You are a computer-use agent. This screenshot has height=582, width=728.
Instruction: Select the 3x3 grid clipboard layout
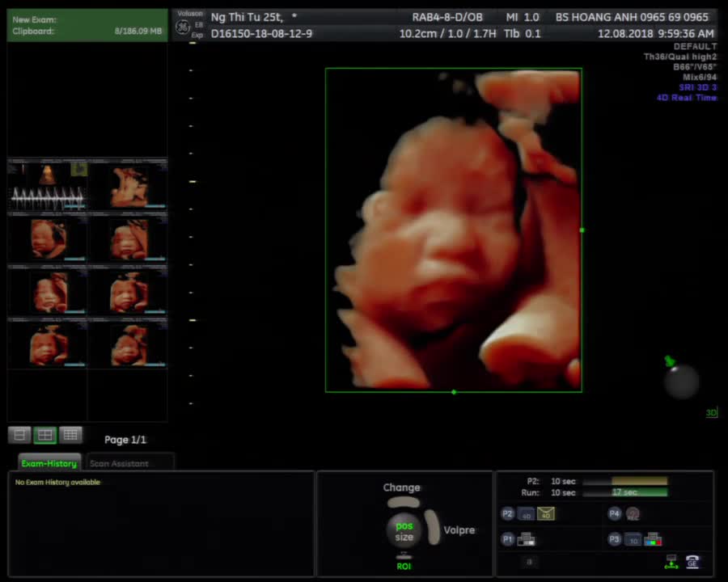[x=70, y=435]
